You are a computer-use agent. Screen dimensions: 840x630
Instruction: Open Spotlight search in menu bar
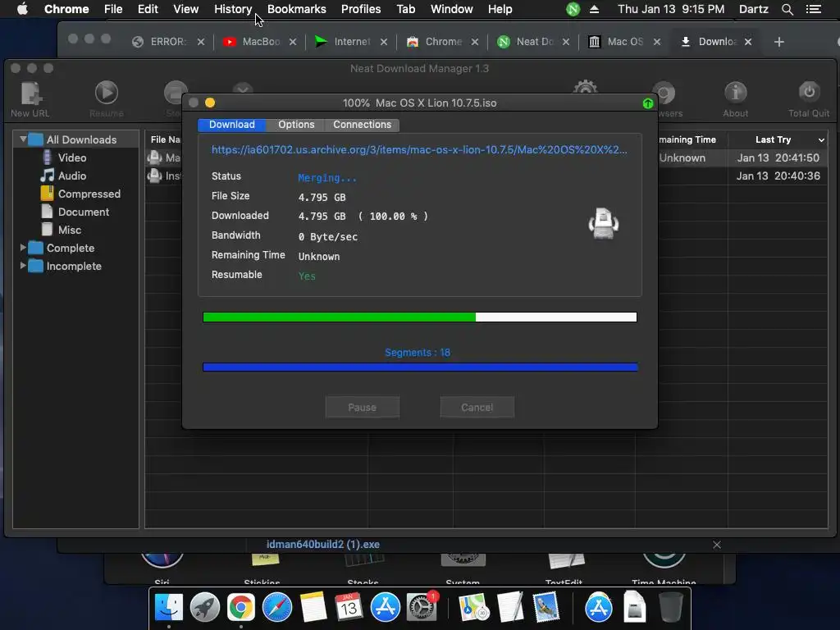pyautogui.click(x=787, y=9)
